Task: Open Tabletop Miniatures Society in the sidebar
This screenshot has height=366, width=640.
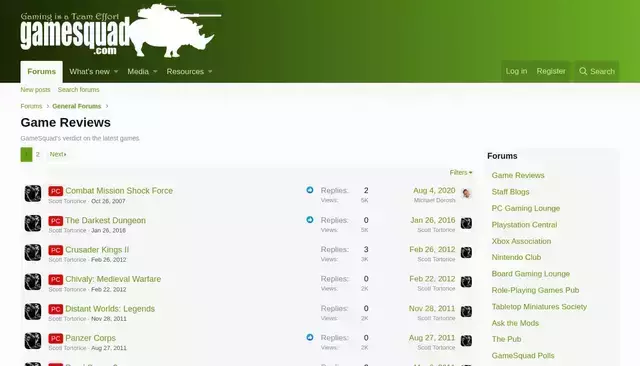Action: pos(539,306)
